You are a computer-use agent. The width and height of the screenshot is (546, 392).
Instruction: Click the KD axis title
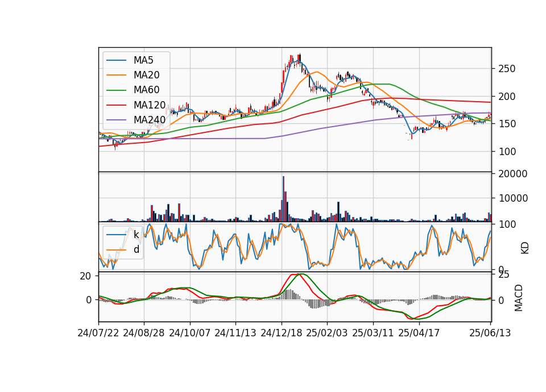pyautogui.click(x=525, y=248)
